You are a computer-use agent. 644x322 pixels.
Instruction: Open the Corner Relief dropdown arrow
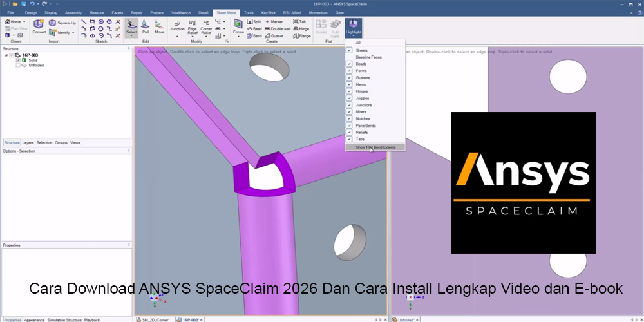206,36
